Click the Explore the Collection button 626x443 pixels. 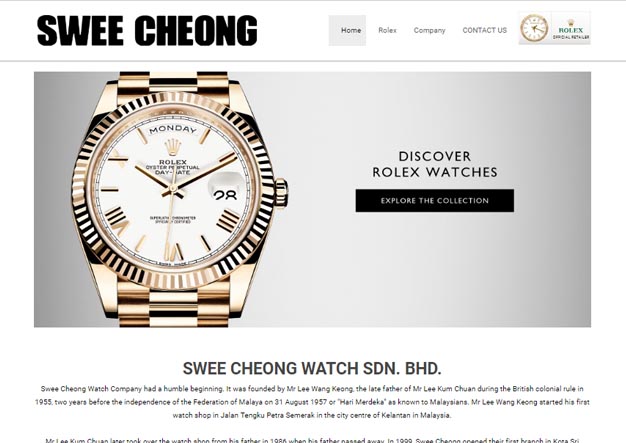tap(434, 200)
